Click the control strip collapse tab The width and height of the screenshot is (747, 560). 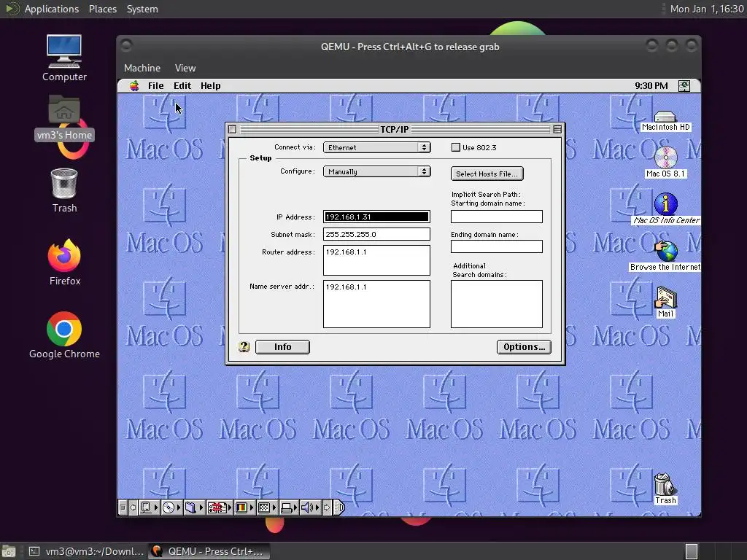point(338,507)
